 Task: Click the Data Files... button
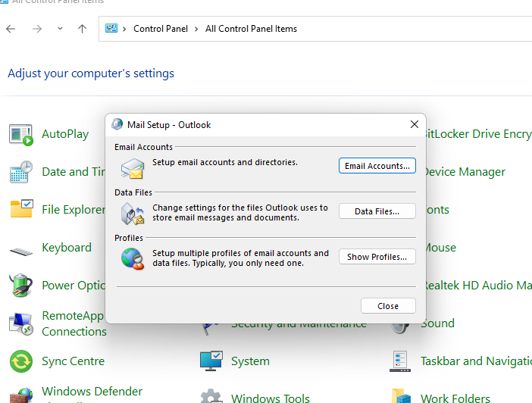(377, 211)
